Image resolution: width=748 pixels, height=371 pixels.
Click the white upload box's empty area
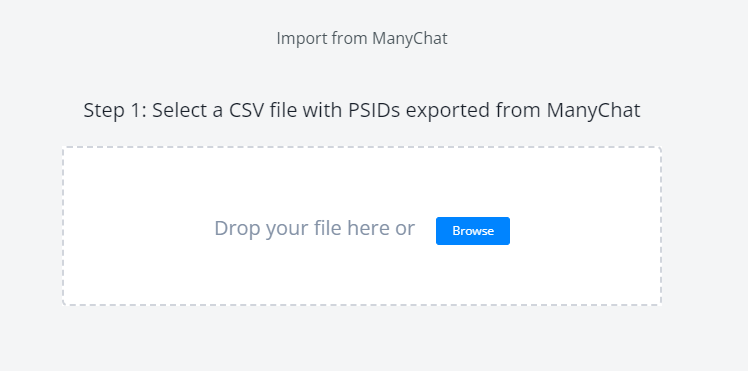[x=362, y=181]
